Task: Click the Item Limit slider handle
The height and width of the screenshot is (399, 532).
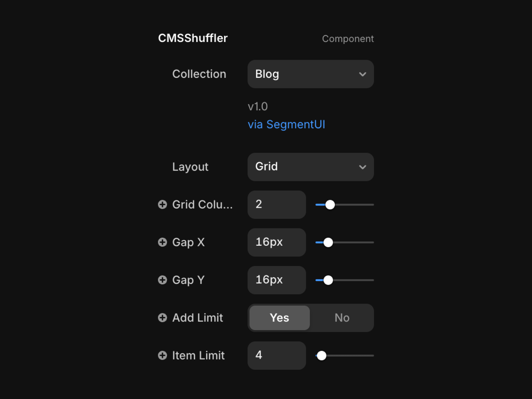Action: 322,356
